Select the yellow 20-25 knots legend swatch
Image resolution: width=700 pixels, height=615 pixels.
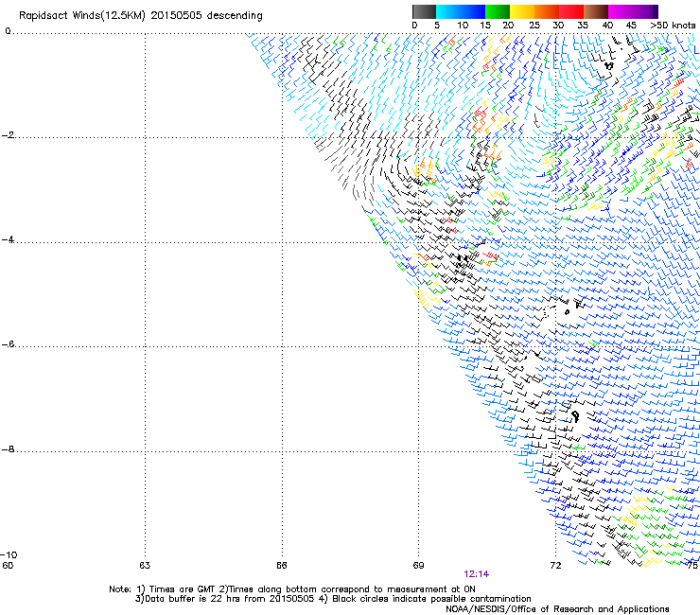522,11
